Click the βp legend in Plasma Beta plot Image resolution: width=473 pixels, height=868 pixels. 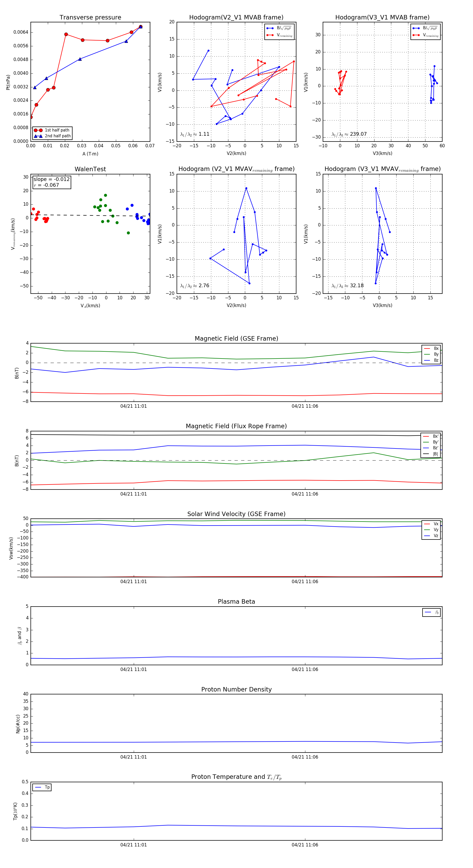click(431, 612)
